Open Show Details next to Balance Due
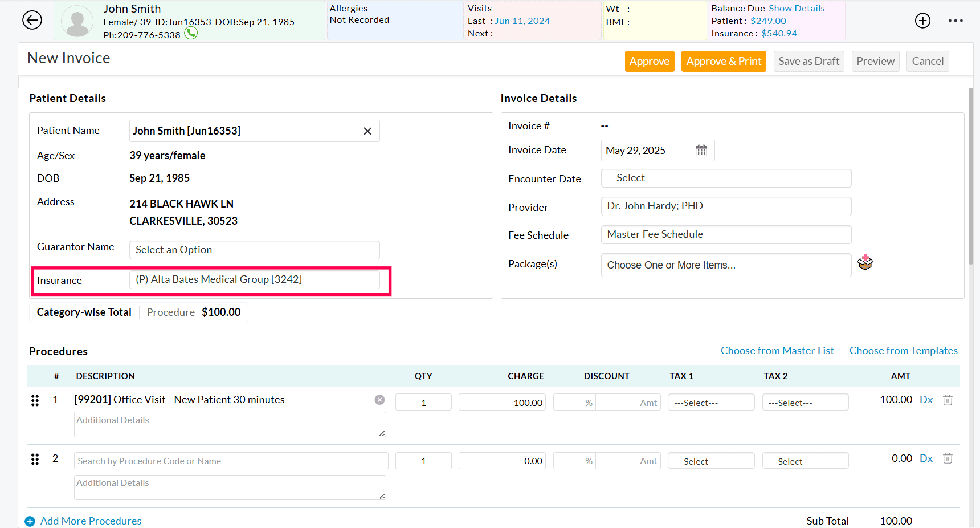Image resolution: width=980 pixels, height=528 pixels. [797, 8]
